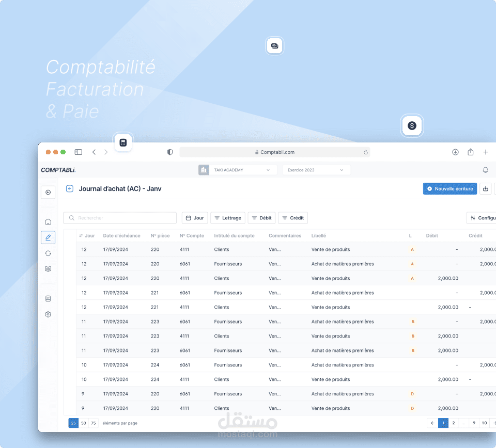496x448 pixels.
Task: Click Commentaires column header
Action: click(x=285, y=236)
